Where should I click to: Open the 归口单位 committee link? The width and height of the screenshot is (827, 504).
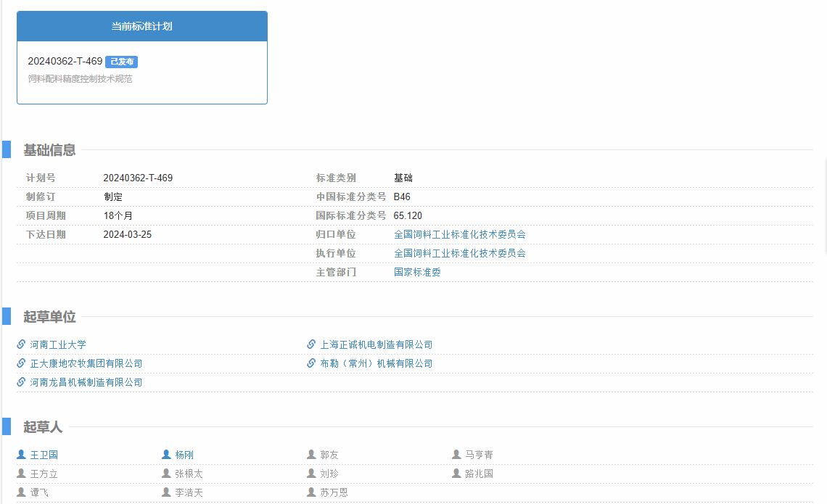pyautogui.click(x=459, y=234)
